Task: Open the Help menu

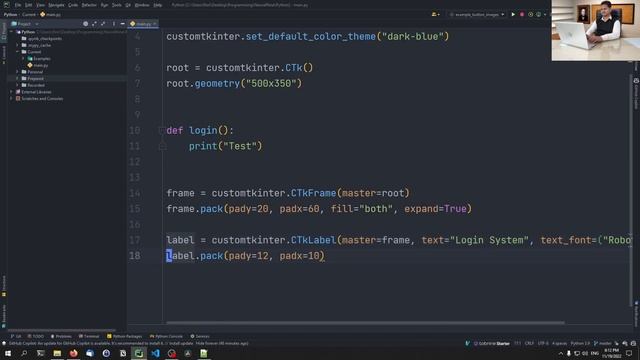Action: (x=158, y=5)
